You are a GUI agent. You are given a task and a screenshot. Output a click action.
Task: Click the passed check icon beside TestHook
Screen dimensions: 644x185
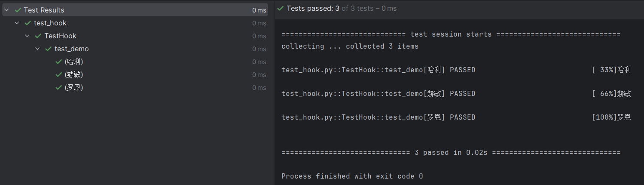(38, 36)
